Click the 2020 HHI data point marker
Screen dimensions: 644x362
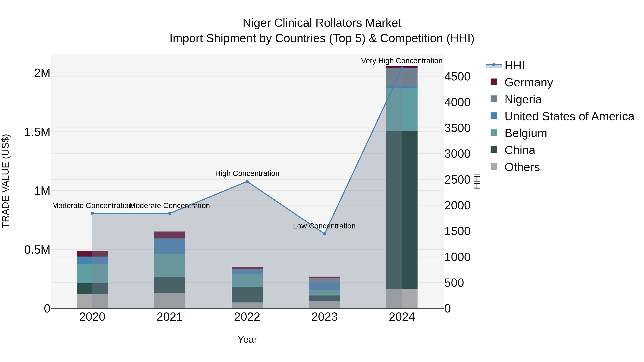92,213
